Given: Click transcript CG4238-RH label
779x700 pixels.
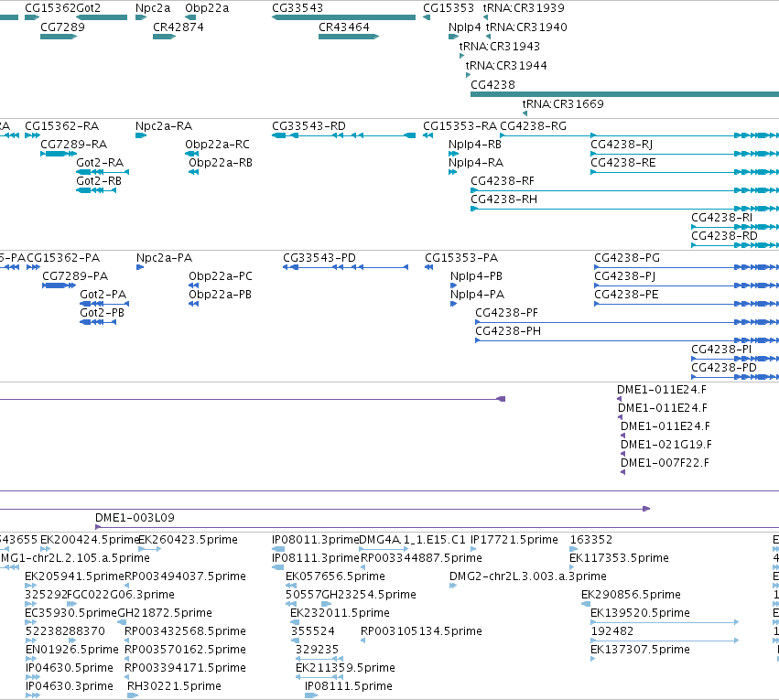Looking at the screenshot, I should coord(503,199).
